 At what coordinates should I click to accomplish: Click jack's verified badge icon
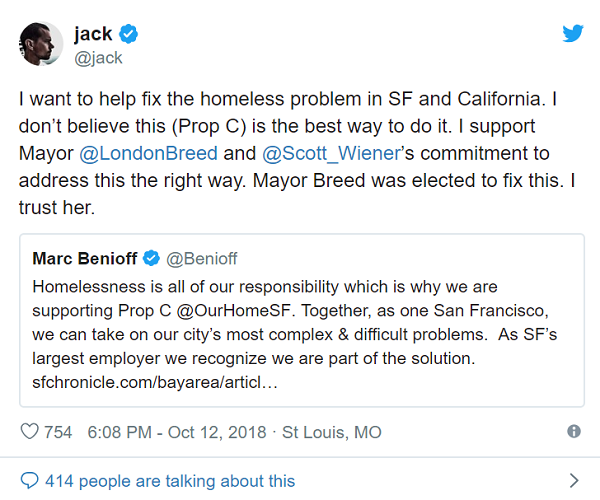129,35
